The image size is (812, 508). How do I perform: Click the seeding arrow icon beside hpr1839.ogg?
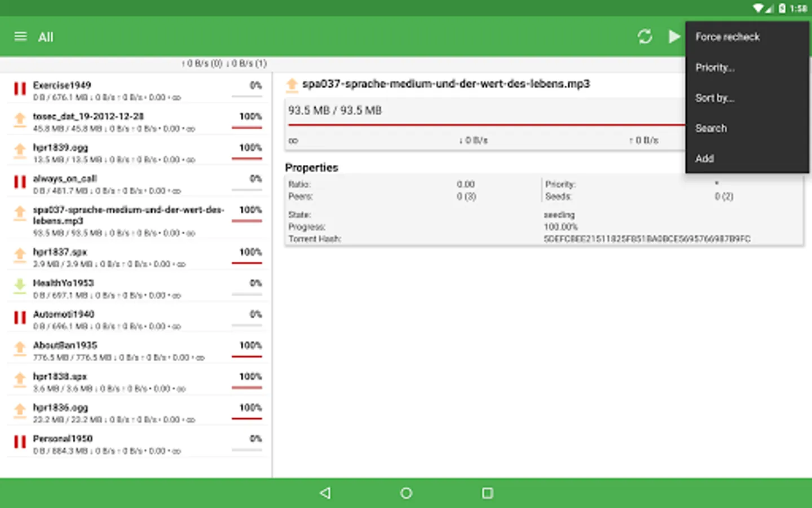pos(20,151)
